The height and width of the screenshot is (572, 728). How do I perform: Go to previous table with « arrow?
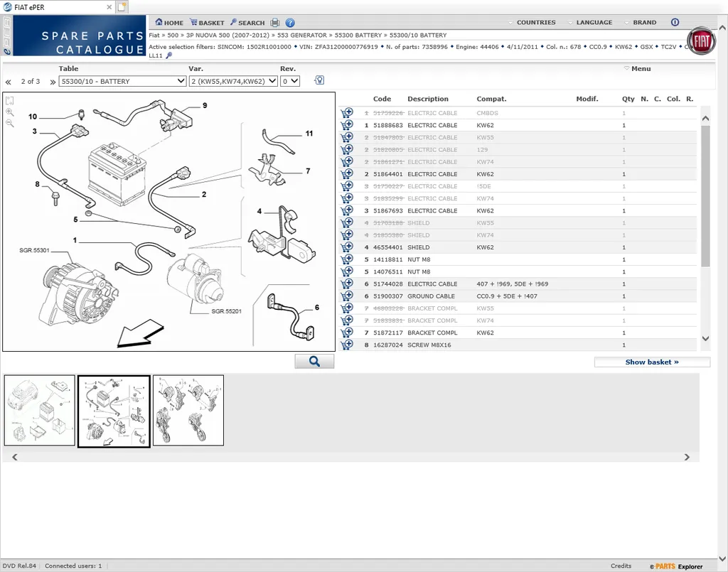click(9, 82)
